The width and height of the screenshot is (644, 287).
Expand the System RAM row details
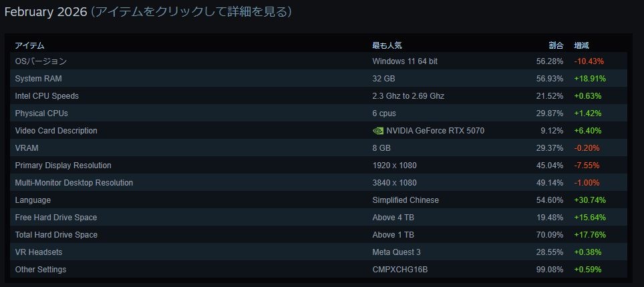(38, 79)
